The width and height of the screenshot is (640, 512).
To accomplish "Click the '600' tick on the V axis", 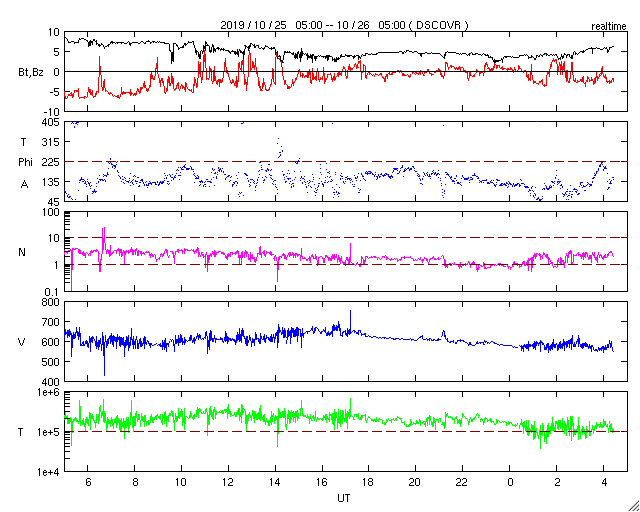I will pyautogui.click(x=51, y=342).
